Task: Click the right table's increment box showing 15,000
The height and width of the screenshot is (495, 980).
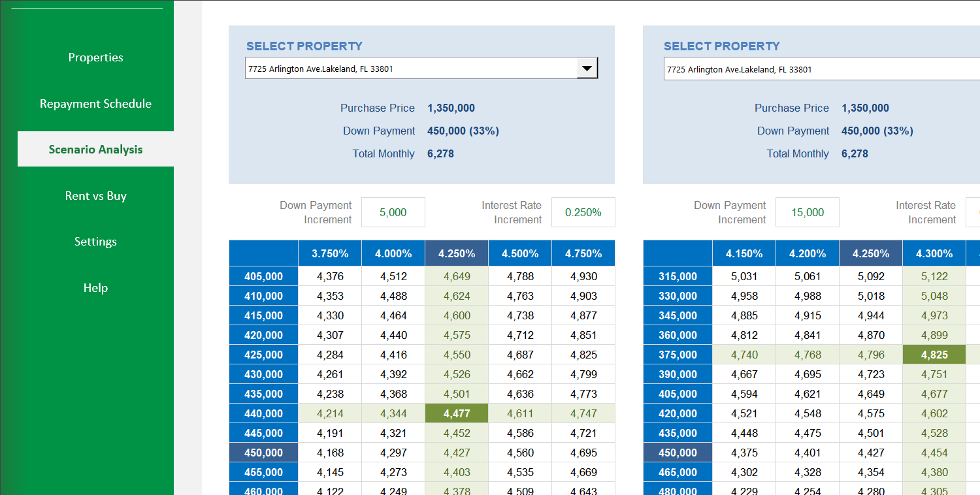Action: (807, 212)
